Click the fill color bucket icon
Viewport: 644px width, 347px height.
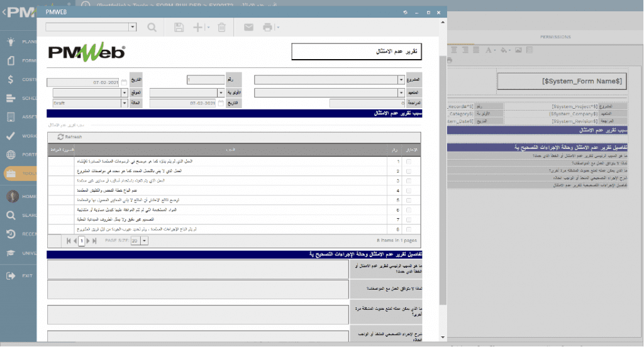pyautogui.click(x=504, y=50)
